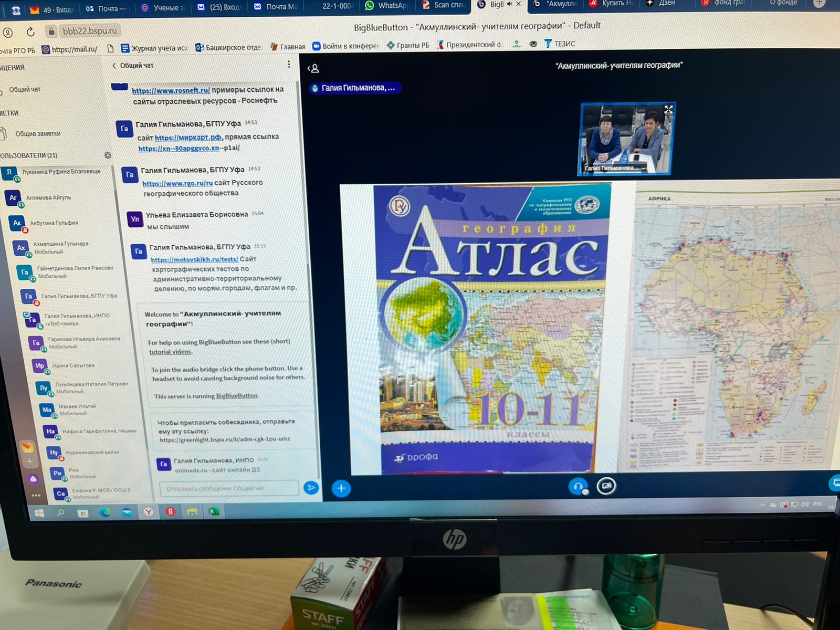Open the Scan browser tab

click(x=444, y=5)
